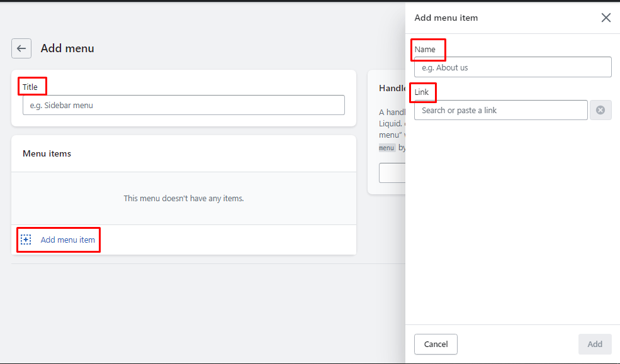Viewport: 620px width, 364px height.
Task: Clear the Link field using circled X
Action: [600, 110]
